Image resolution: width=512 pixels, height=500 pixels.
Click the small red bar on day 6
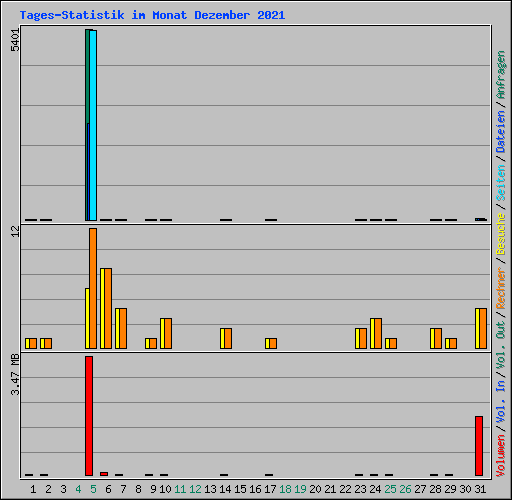104,474
